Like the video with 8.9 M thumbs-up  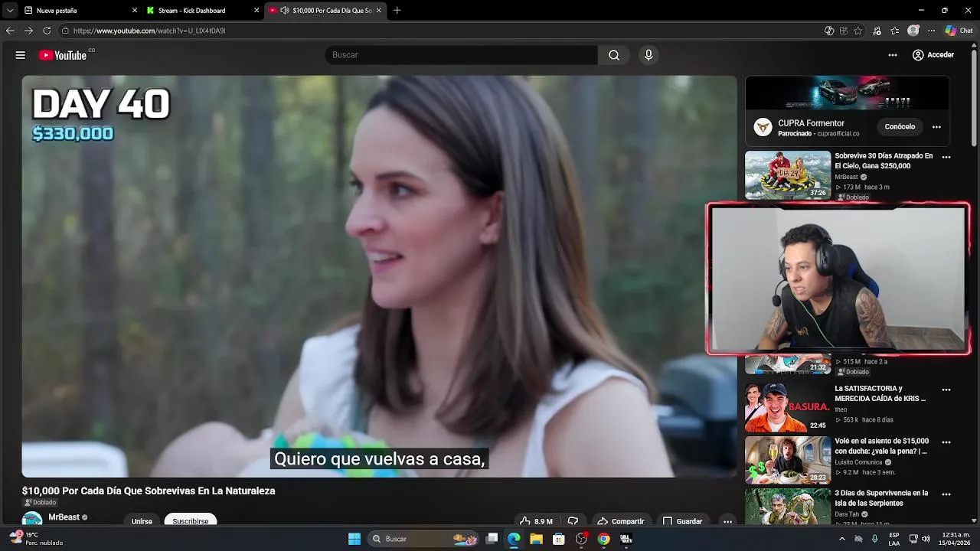coord(537,520)
